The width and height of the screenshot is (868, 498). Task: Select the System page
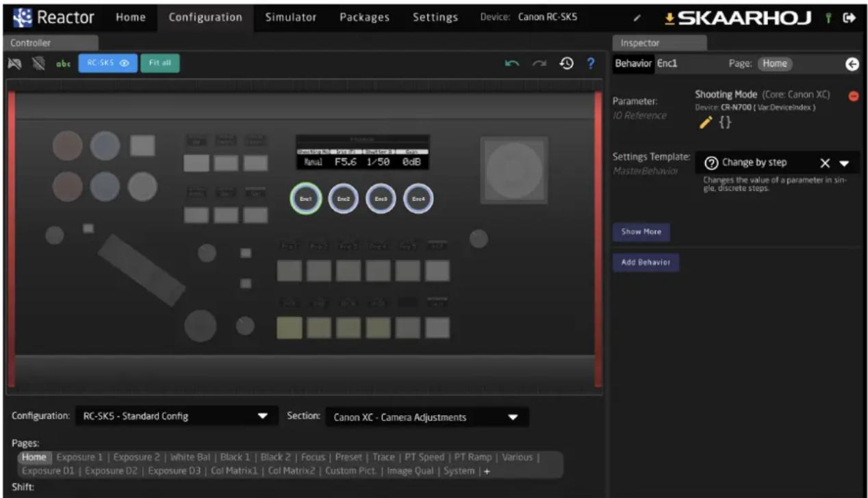pyautogui.click(x=459, y=471)
